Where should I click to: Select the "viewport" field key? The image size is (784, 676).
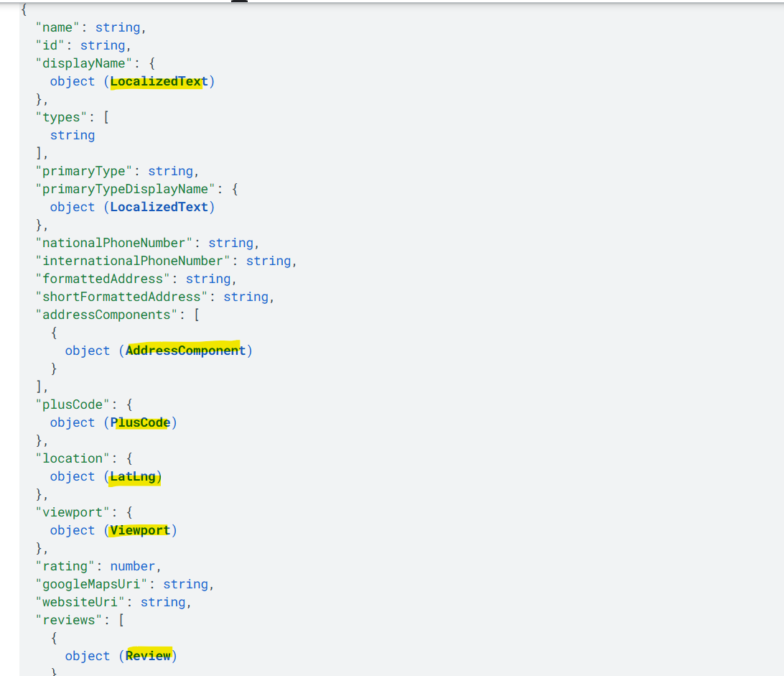(x=73, y=512)
